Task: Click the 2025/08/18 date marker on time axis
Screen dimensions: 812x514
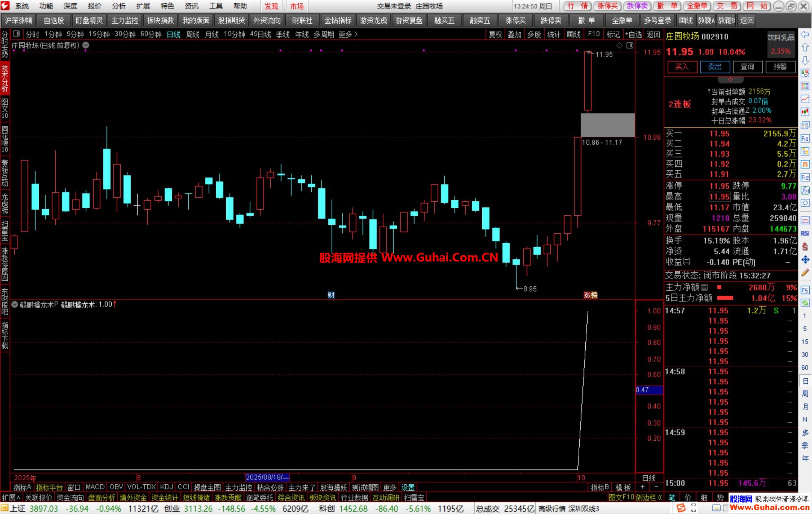Action: 267,478
